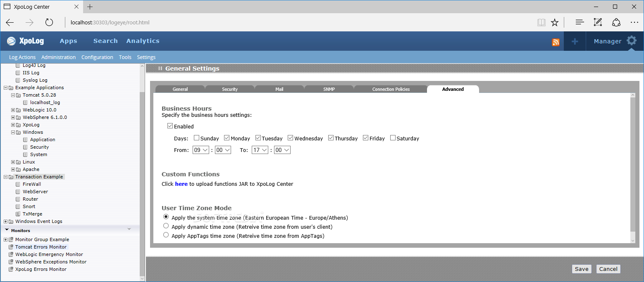
Task: Open the To hour dropdown
Action: (260, 150)
